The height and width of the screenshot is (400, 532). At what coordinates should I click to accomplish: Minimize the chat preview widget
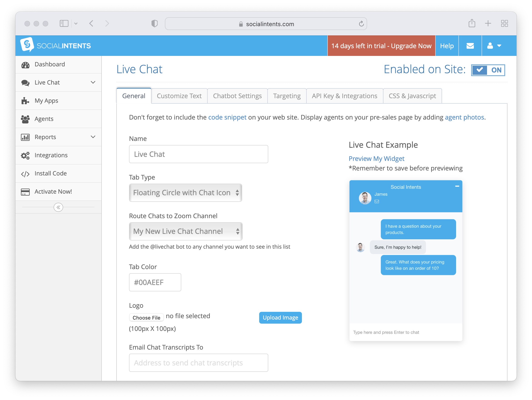coord(457,186)
